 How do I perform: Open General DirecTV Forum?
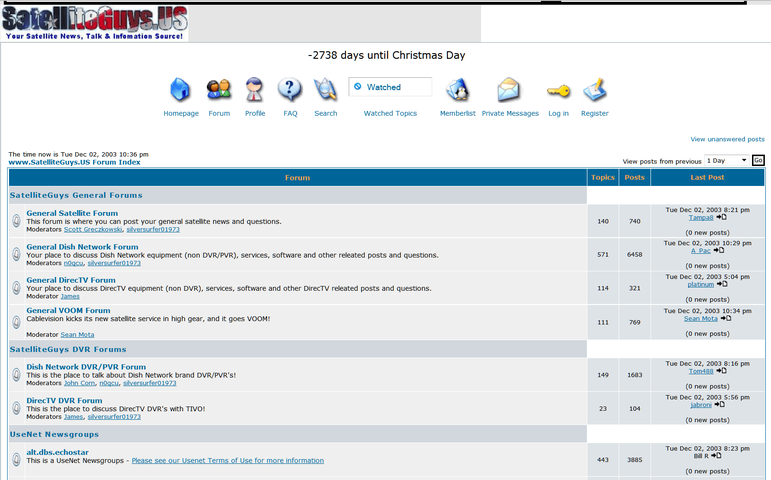click(x=71, y=280)
